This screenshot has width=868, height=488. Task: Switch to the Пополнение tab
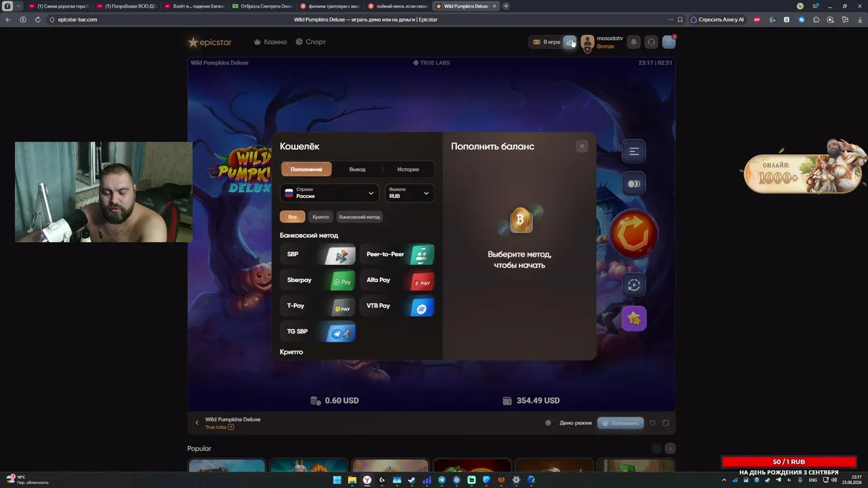tap(307, 169)
